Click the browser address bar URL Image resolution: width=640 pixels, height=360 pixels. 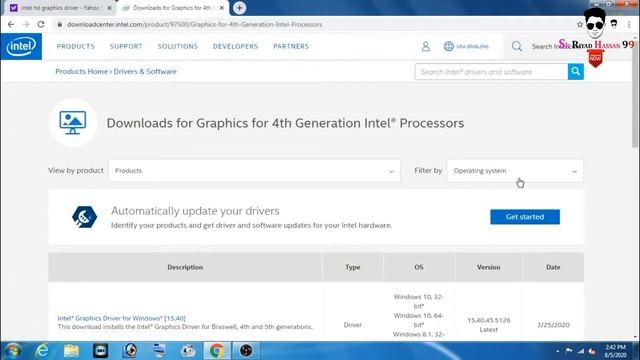point(195,24)
